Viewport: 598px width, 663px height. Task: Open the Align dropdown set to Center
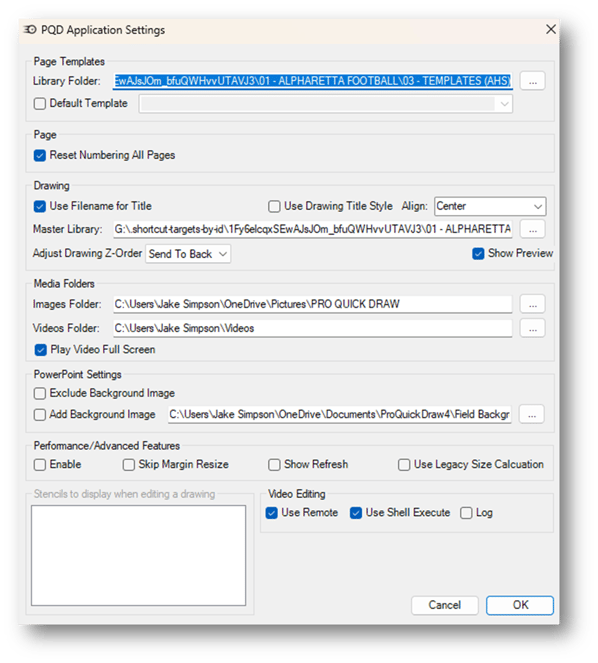coord(490,206)
